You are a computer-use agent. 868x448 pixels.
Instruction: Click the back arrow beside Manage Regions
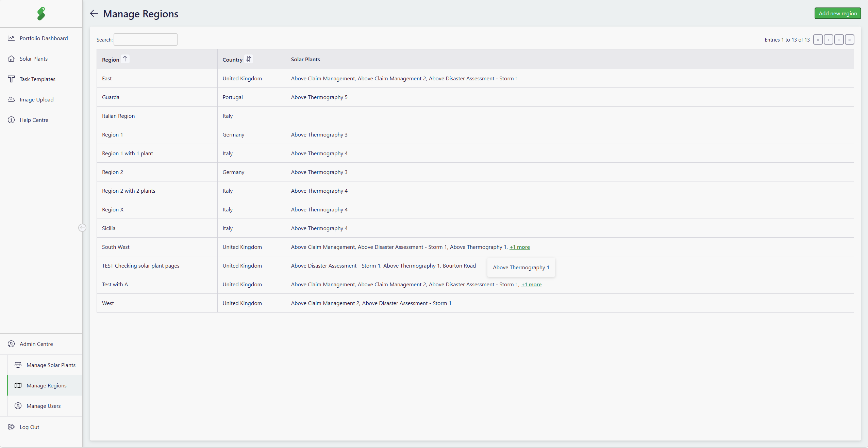(x=94, y=14)
